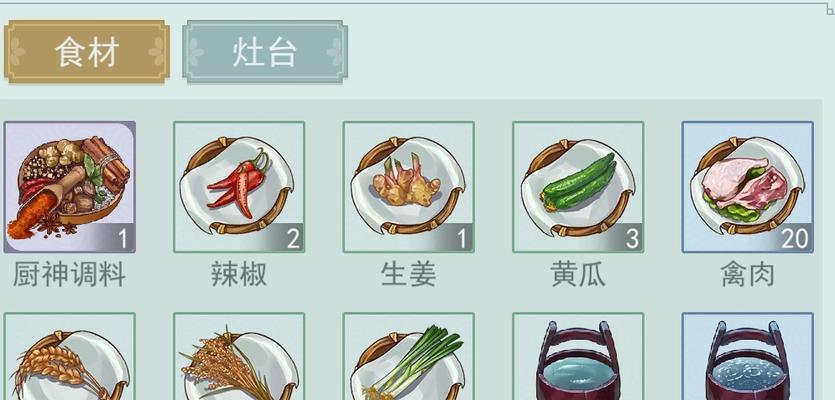Pick the green scallion ingredient
Screen dimensions: 835x400
coord(408,356)
